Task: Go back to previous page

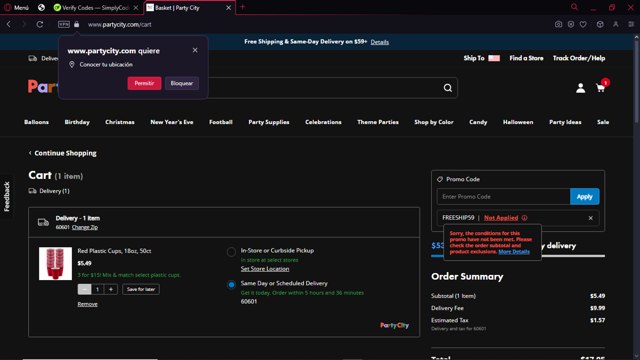Action: [x=9, y=24]
